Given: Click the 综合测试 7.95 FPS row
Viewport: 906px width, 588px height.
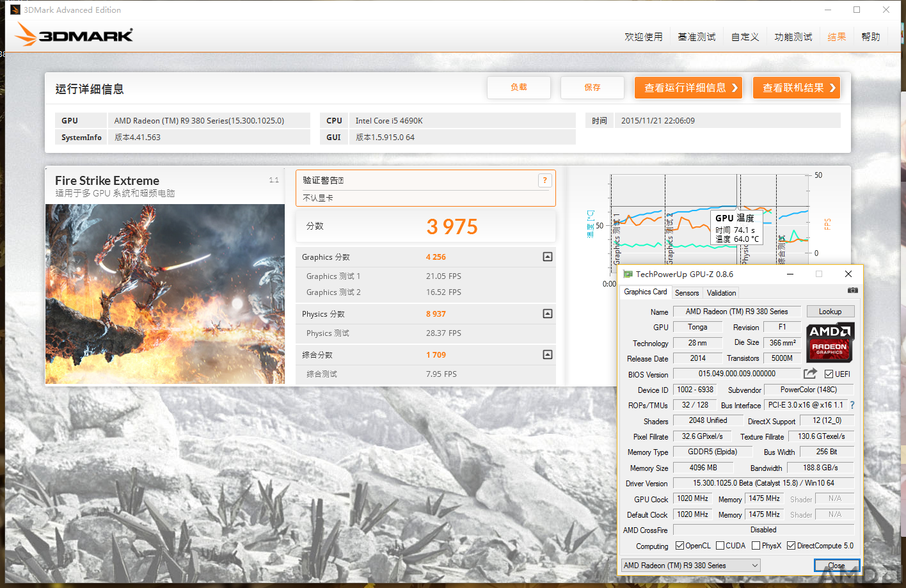Looking at the screenshot, I should (425, 374).
